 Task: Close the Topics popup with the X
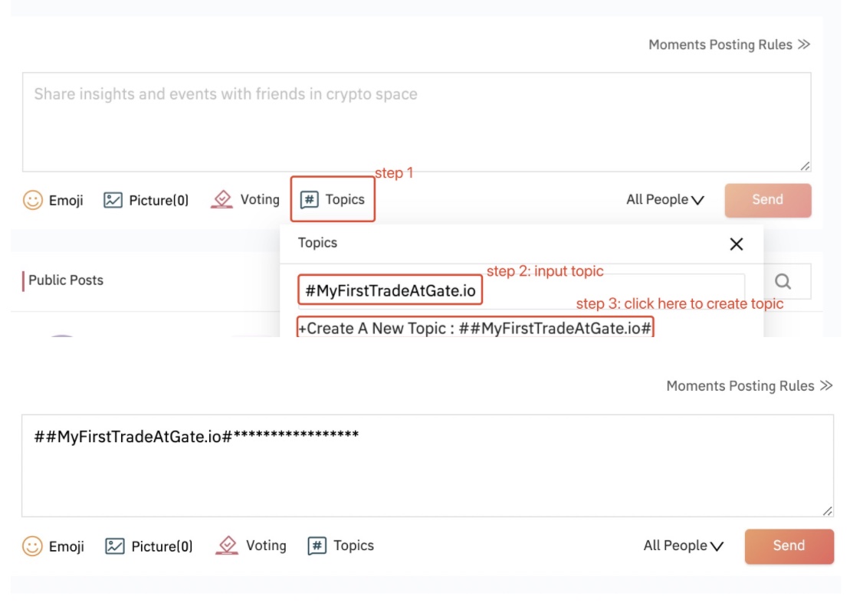736,244
